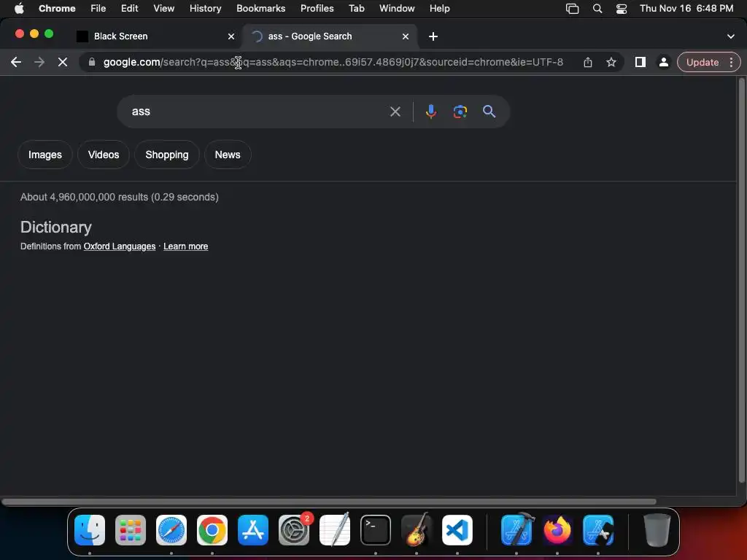Open the Chrome application menu

(57, 9)
